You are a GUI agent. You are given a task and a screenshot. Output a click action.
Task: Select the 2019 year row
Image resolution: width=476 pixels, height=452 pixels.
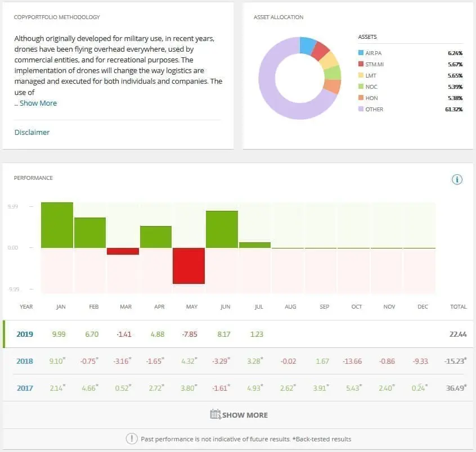24,334
